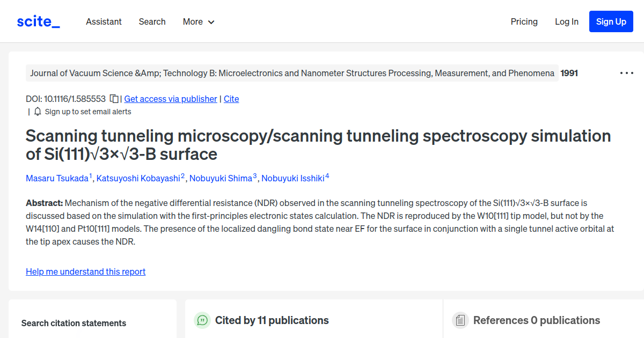Screen dimensions: 644x338
Task: Click the Search citation statements field
Action: coord(74,323)
